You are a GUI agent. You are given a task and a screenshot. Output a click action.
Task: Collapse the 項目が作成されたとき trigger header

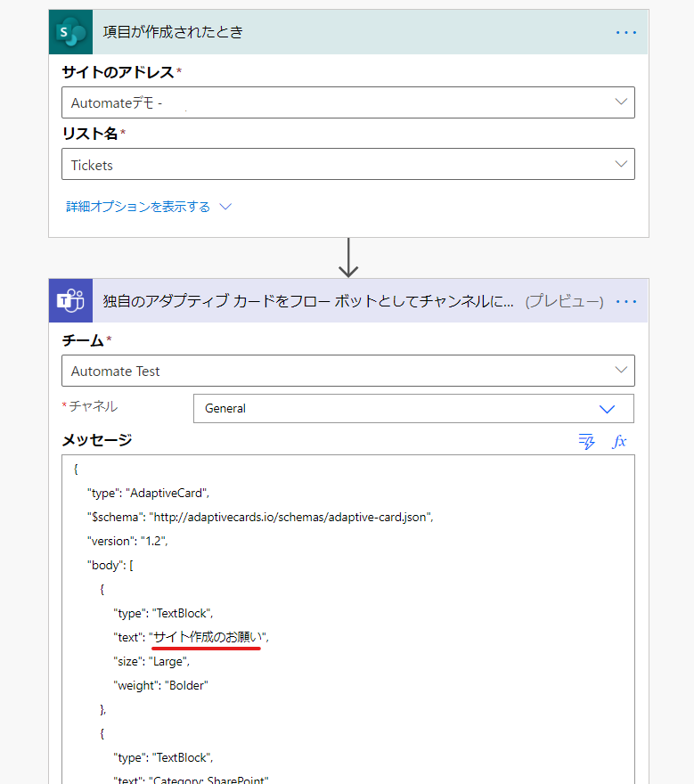[348, 32]
